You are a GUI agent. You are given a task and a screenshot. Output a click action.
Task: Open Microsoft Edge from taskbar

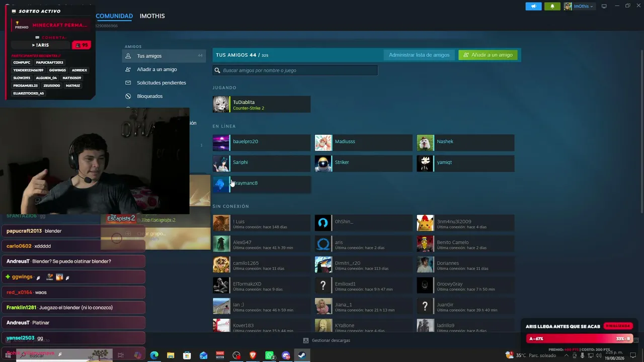pos(154,355)
